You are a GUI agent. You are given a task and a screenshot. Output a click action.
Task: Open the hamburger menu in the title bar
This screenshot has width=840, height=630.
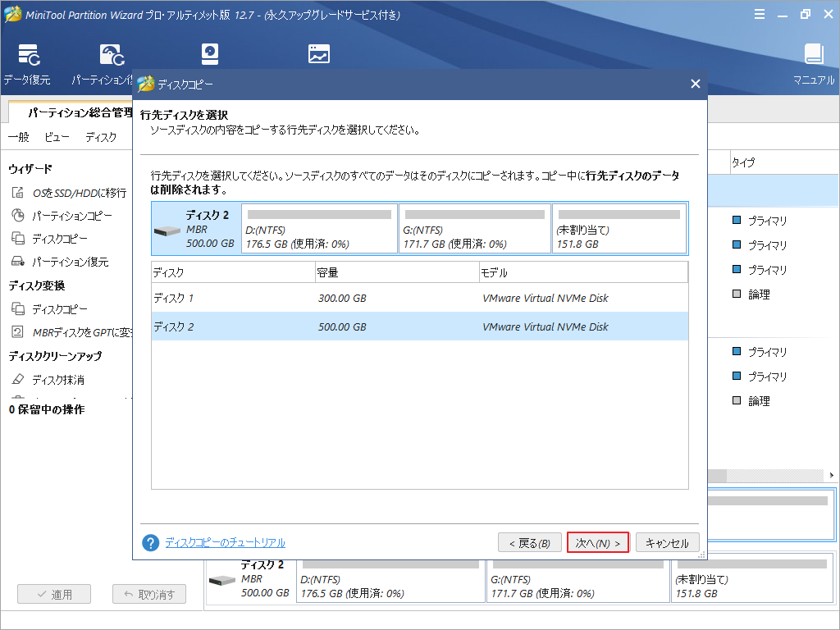coord(759,14)
